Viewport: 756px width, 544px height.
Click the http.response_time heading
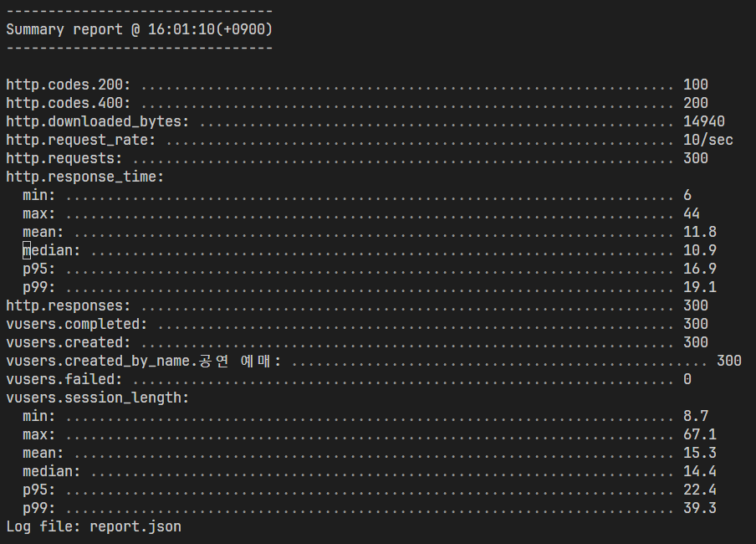point(84,177)
